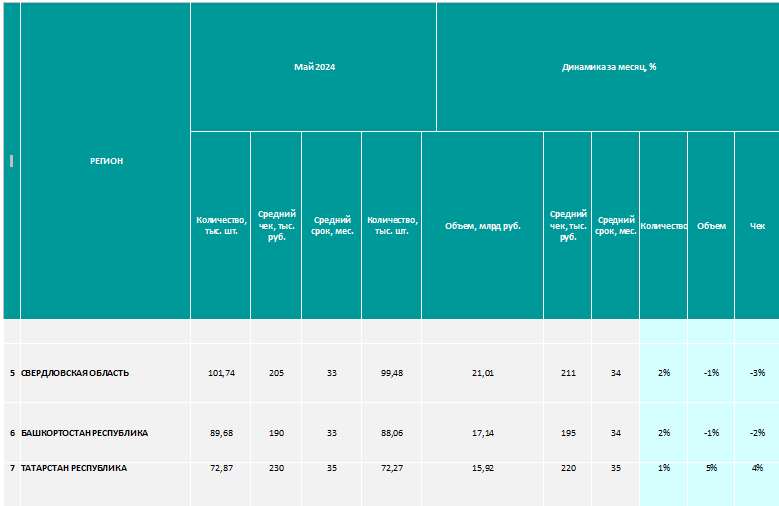The image size is (779, 506).
Task: Select 'БАШКОРТОСТАН РЕСПУБЛИКА' region cell
Action: coord(105,433)
